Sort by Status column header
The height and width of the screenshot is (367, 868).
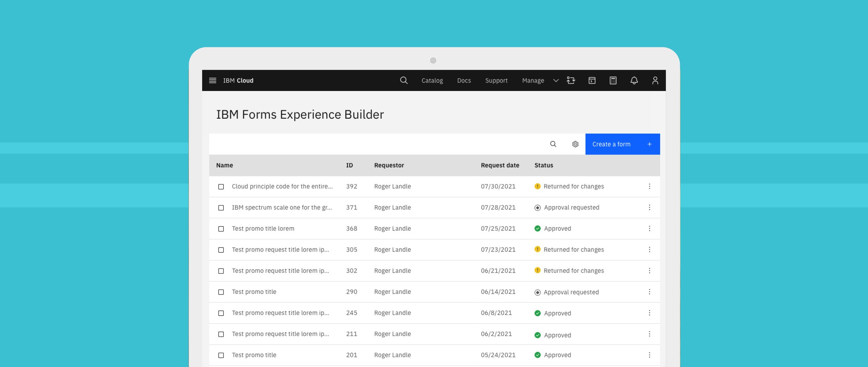(544, 165)
